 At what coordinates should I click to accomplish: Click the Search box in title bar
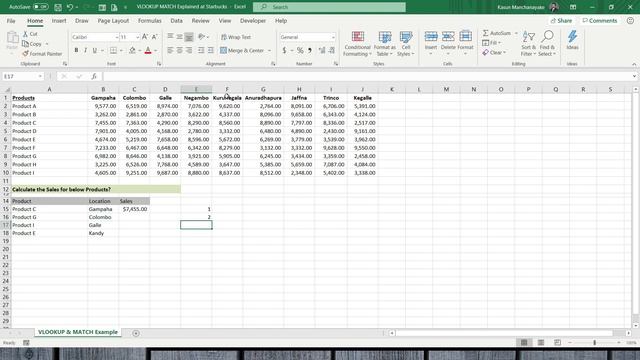329,7
